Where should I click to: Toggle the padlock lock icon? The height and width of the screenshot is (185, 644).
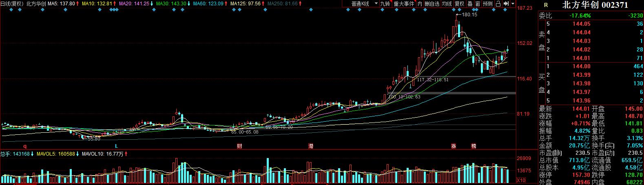(498, 4)
